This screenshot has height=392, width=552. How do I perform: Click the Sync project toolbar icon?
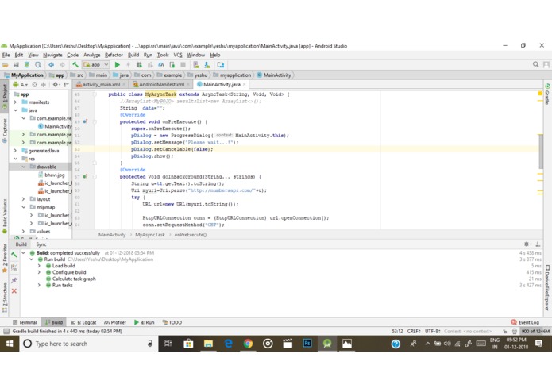click(x=27, y=65)
